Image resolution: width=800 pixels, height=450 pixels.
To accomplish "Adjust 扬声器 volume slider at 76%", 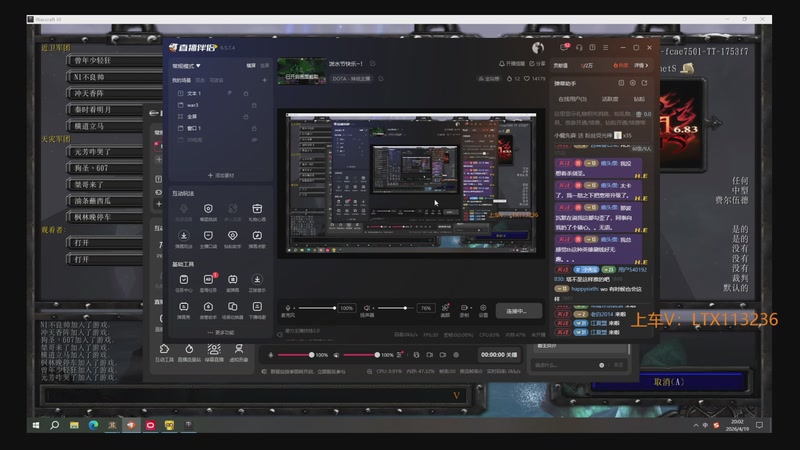I will (x=395, y=308).
